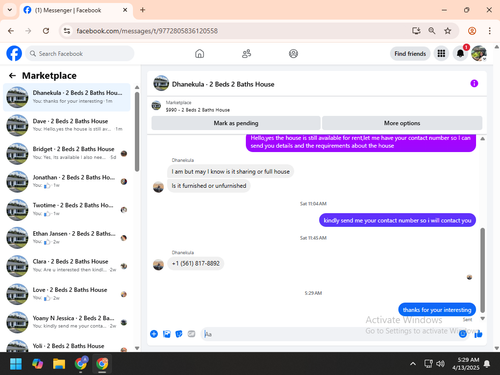Image resolution: width=500 pixels, height=375 pixels.
Task: Open site information icon in address bar
Action: pos(67,31)
